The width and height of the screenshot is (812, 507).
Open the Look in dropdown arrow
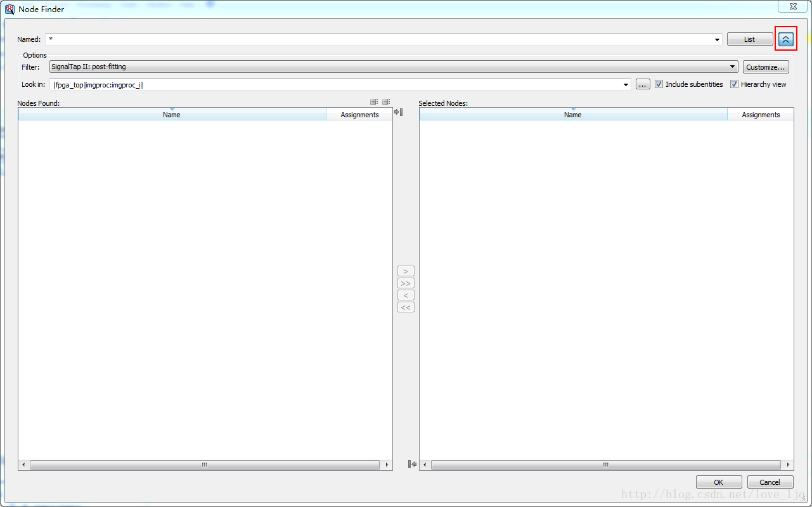pyautogui.click(x=626, y=84)
